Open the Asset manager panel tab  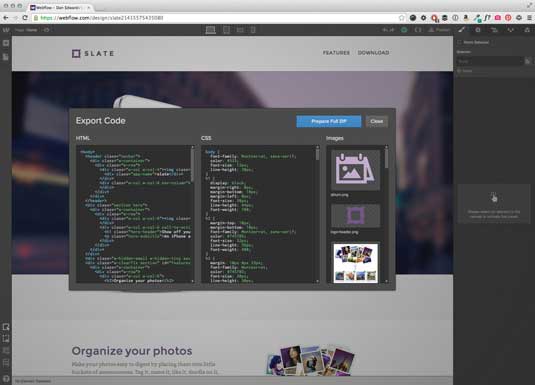pos(527,30)
